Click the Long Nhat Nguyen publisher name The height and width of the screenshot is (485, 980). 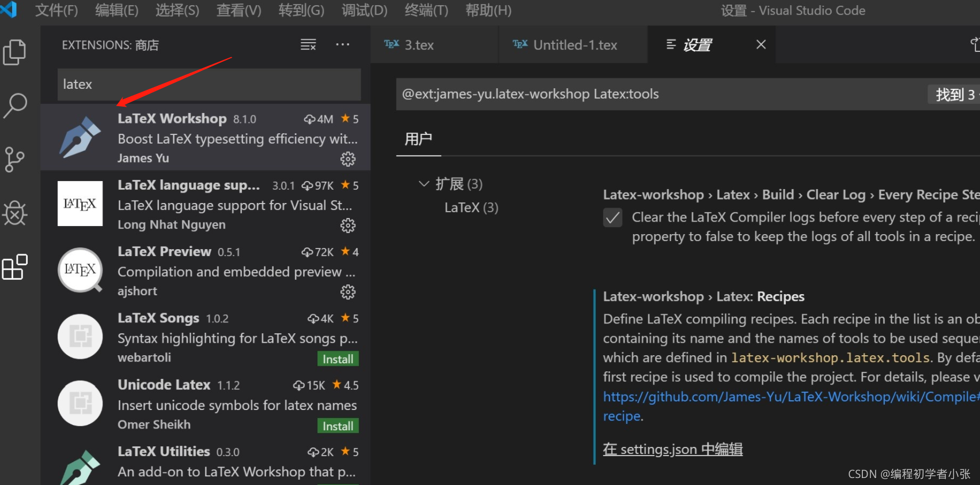[x=172, y=224]
